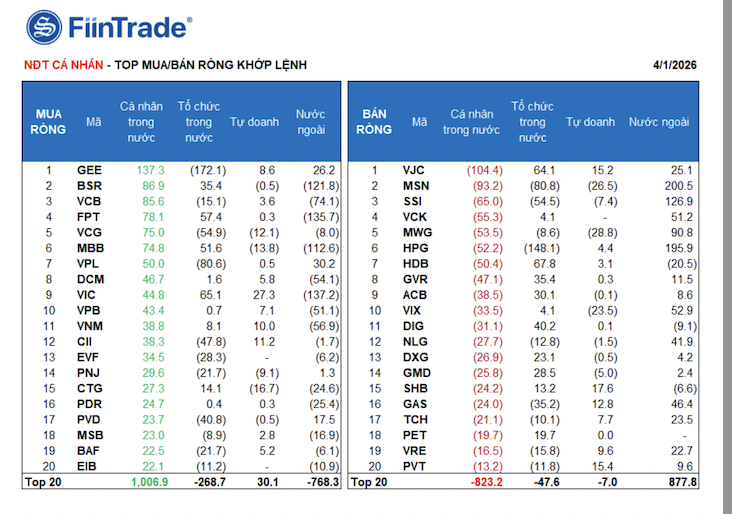Select the VIC stock code
Screen dimensions: 732x514
pyautogui.click(x=89, y=295)
